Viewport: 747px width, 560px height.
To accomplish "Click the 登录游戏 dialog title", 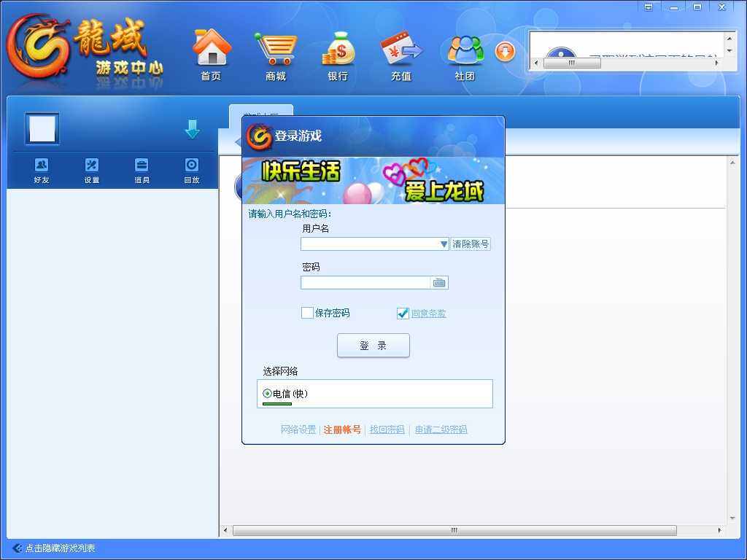I will [x=298, y=136].
